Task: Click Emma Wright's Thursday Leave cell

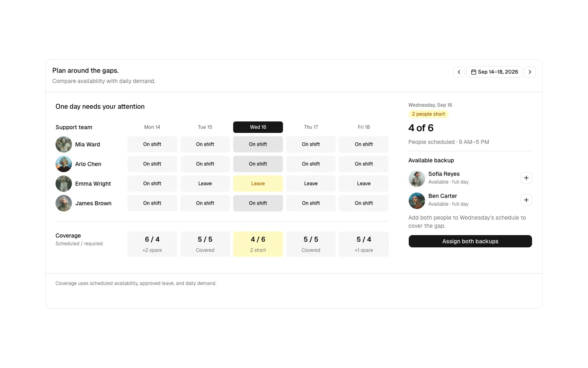Action: [x=311, y=184]
